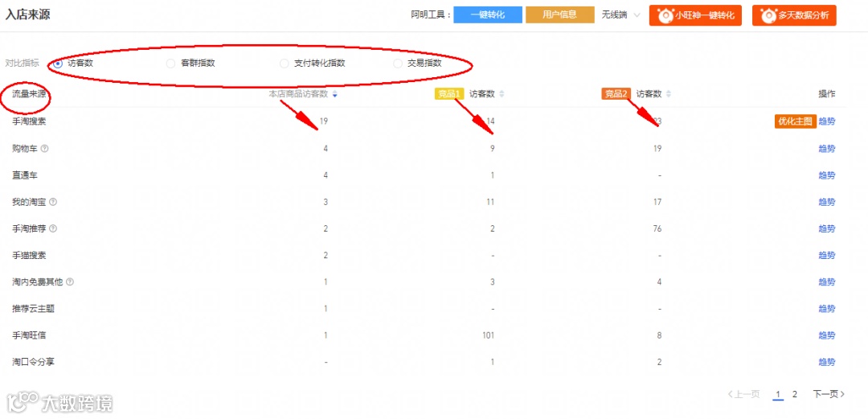Viewport: 868px width, 419px height.
Task: Open 趋势 for 淘口令分享 row
Action: (826, 361)
